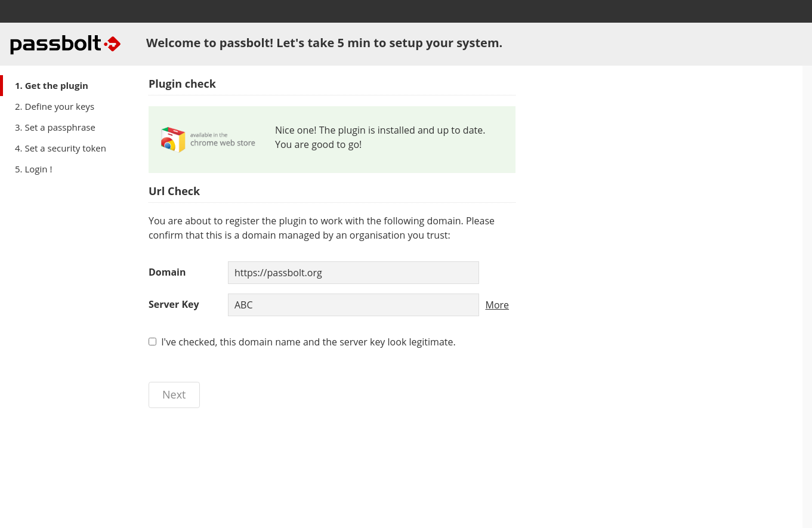
Task: Click the 'Plugin check' heading
Action: pos(182,84)
